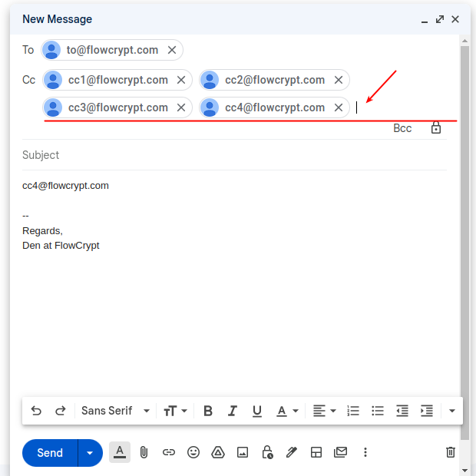Image resolution: width=476 pixels, height=476 pixels.
Task: Increase the indent level
Action: (427, 411)
